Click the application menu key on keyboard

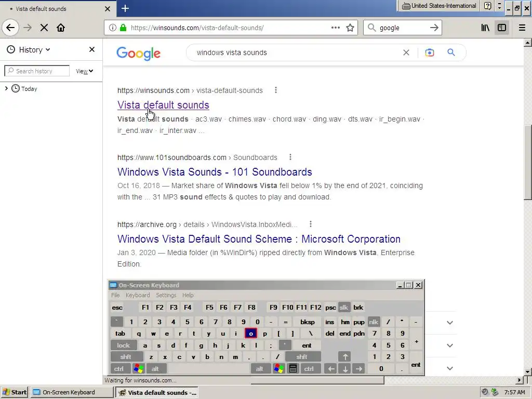coord(293,369)
